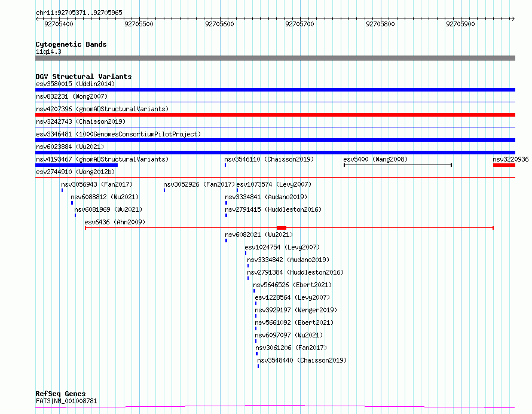The image size is (532, 414).
Task: Open the esv1073574 (Levy2007) label
Action: [274, 184]
